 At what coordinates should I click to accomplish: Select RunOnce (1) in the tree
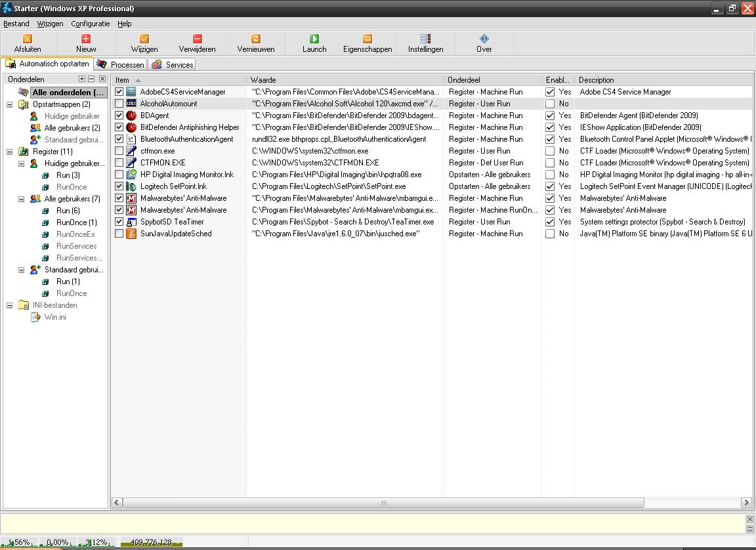click(x=77, y=222)
